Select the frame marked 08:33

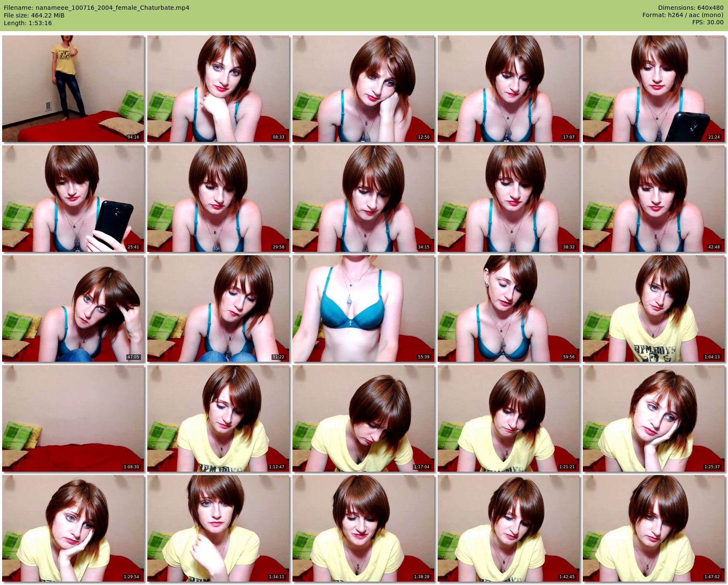click(218, 89)
